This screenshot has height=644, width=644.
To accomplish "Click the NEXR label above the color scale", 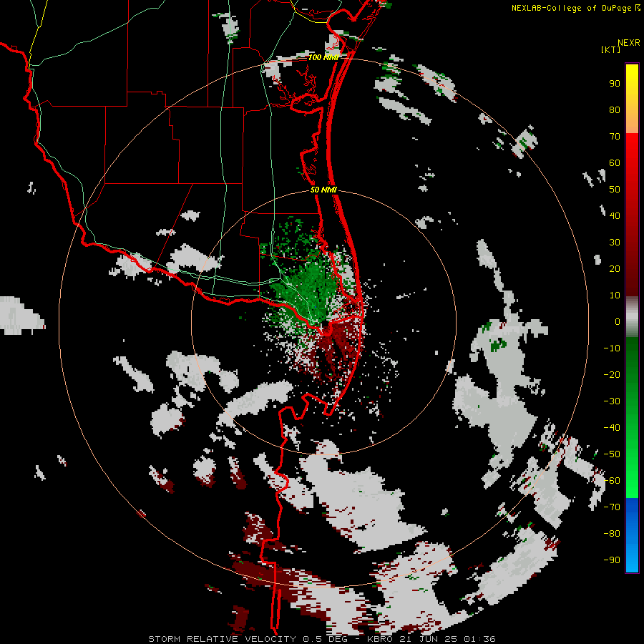I will tap(629, 43).
